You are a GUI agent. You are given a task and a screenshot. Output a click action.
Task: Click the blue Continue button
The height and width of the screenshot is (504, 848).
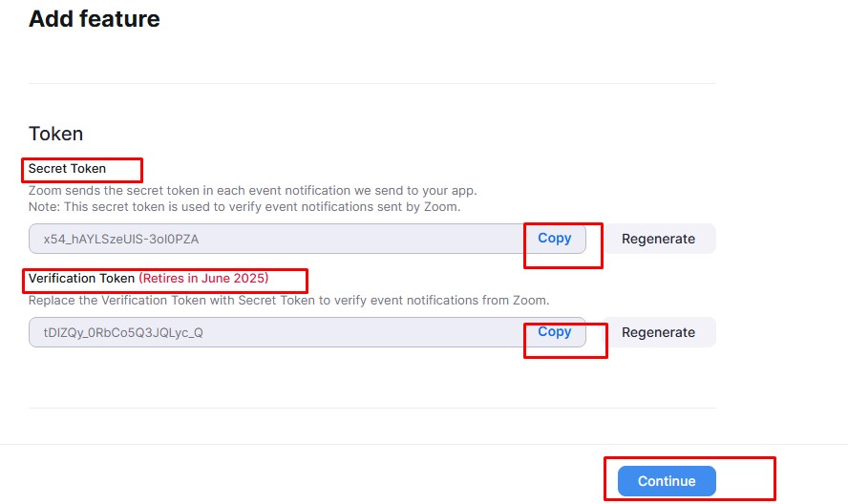[667, 481]
